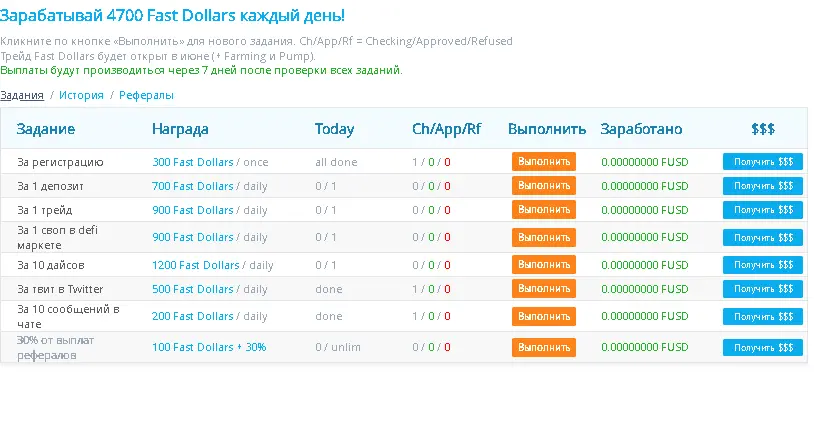Click Получить $$$ for сообщений в чате row
The height and width of the screenshot is (422, 814).
pyautogui.click(x=763, y=316)
